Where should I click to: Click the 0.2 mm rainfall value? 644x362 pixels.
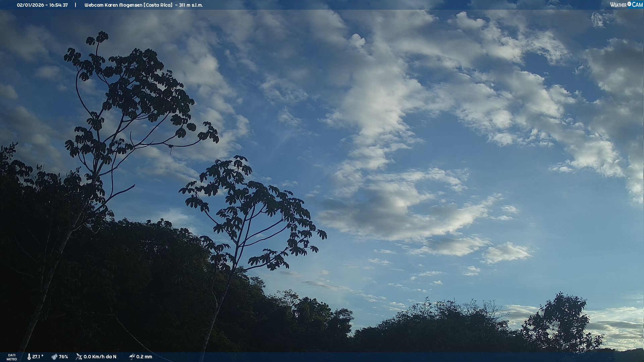[144, 357]
